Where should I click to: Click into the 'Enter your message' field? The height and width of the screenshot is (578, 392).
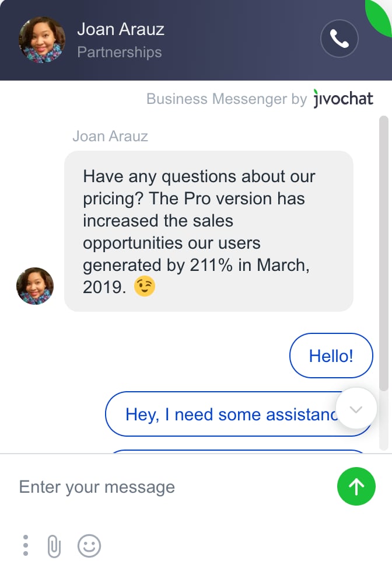(x=96, y=486)
